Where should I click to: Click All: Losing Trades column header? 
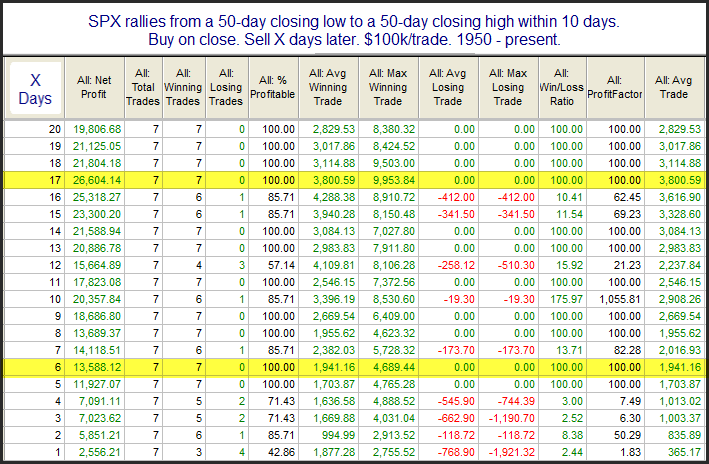tap(226, 88)
